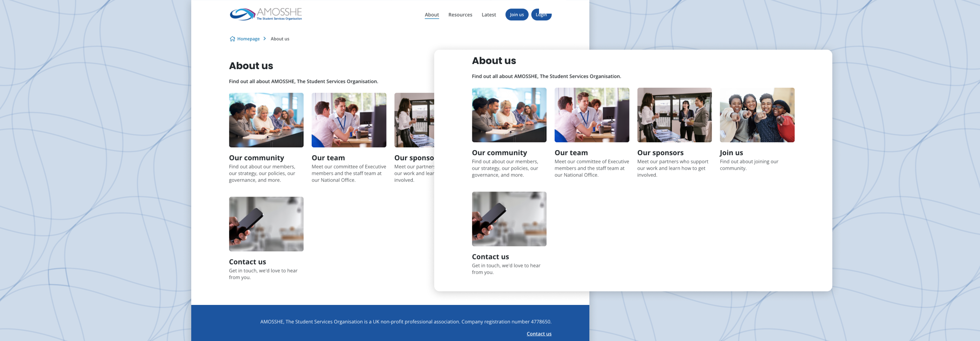Click the Contact us link in the footer
The image size is (980, 341).
pyautogui.click(x=539, y=334)
